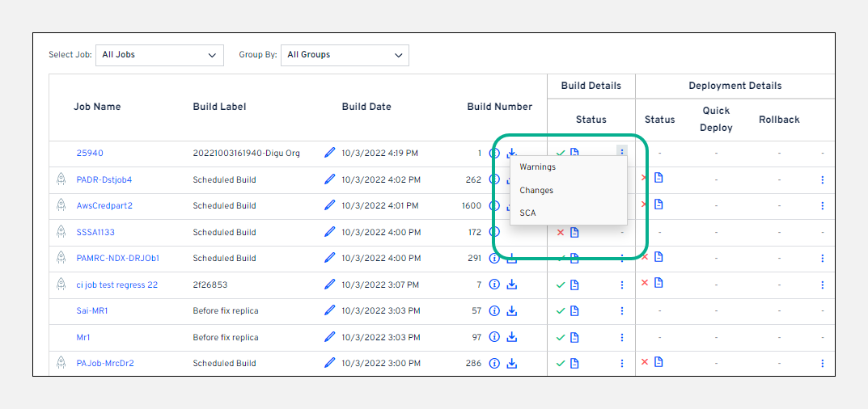Click the Build Number column header

tap(499, 107)
